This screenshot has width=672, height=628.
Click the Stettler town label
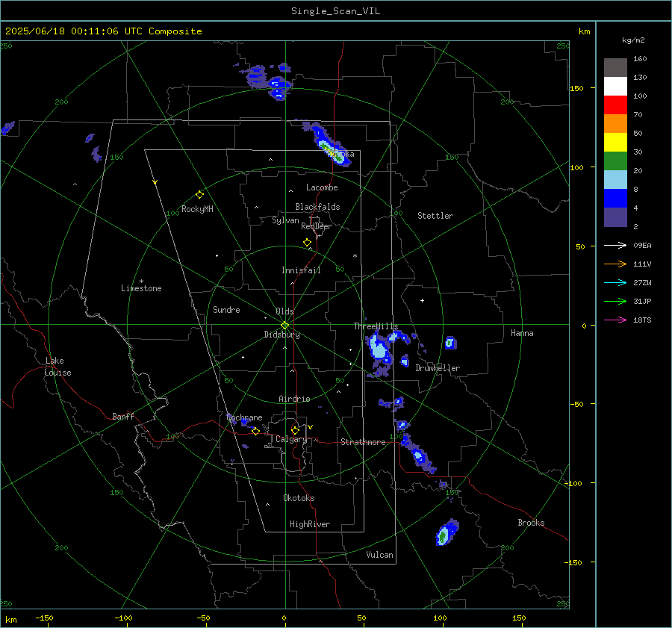pyautogui.click(x=435, y=216)
